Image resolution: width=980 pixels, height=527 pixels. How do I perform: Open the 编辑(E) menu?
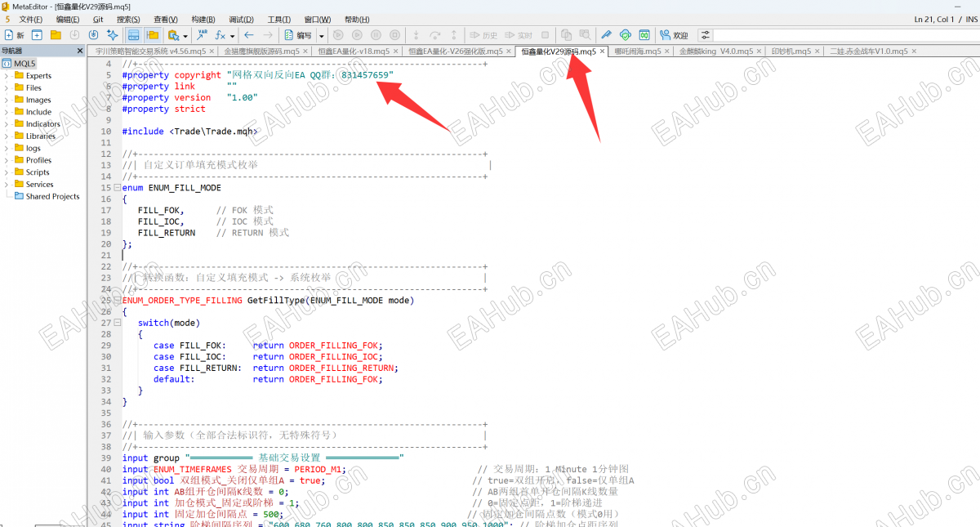(68, 19)
